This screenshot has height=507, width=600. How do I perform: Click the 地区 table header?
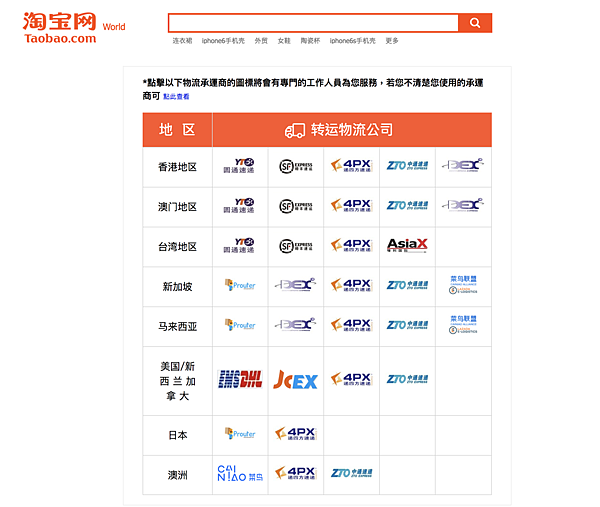point(178,130)
